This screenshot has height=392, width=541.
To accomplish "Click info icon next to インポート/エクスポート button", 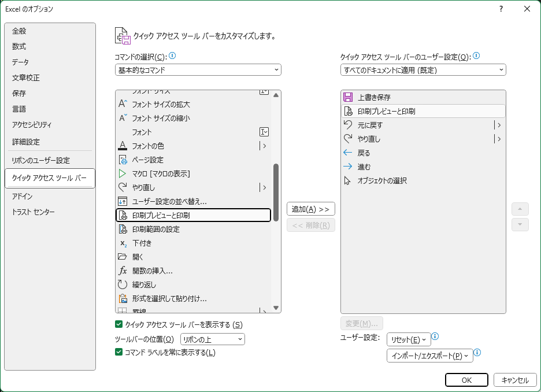I will coord(477,352).
